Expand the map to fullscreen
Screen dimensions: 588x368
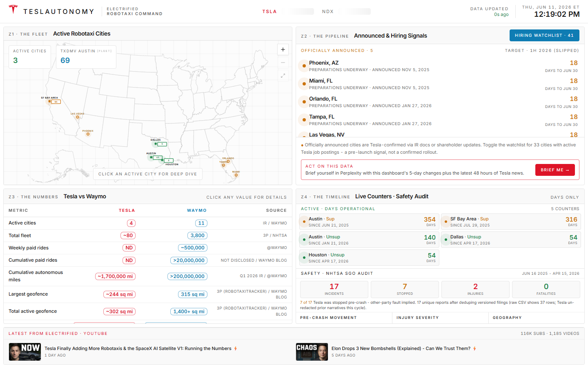(283, 76)
